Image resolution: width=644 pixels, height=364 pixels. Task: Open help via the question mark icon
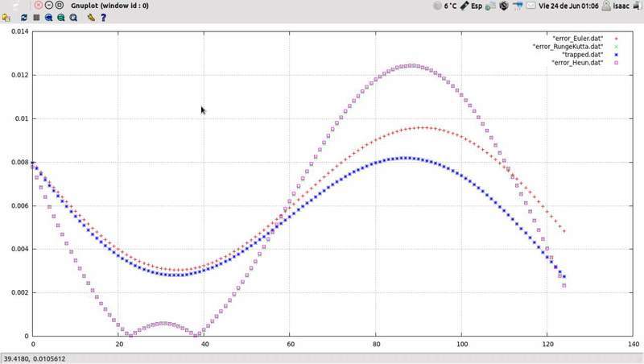click(103, 16)
